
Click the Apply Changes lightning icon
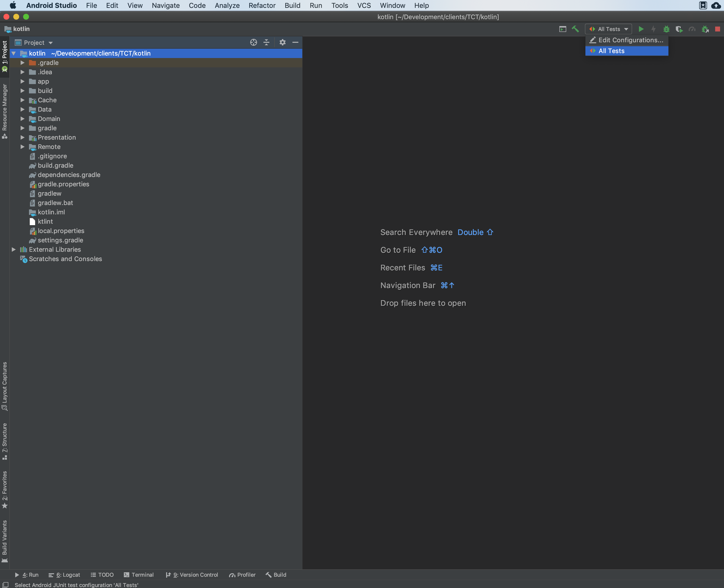653,29
